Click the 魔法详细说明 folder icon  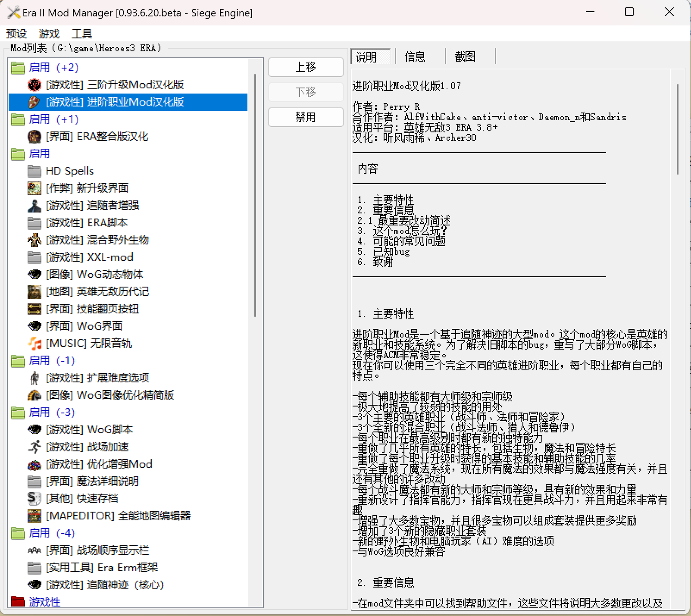tap(34, 482)
